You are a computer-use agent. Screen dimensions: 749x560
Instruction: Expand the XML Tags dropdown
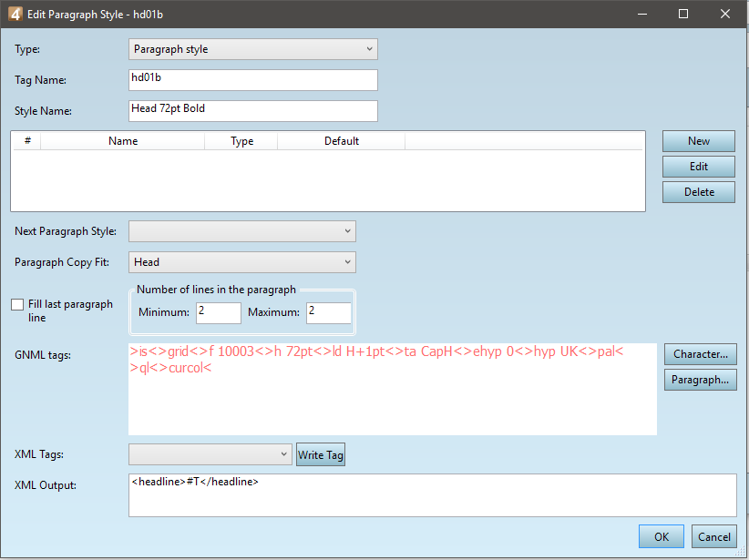point(210,454)
